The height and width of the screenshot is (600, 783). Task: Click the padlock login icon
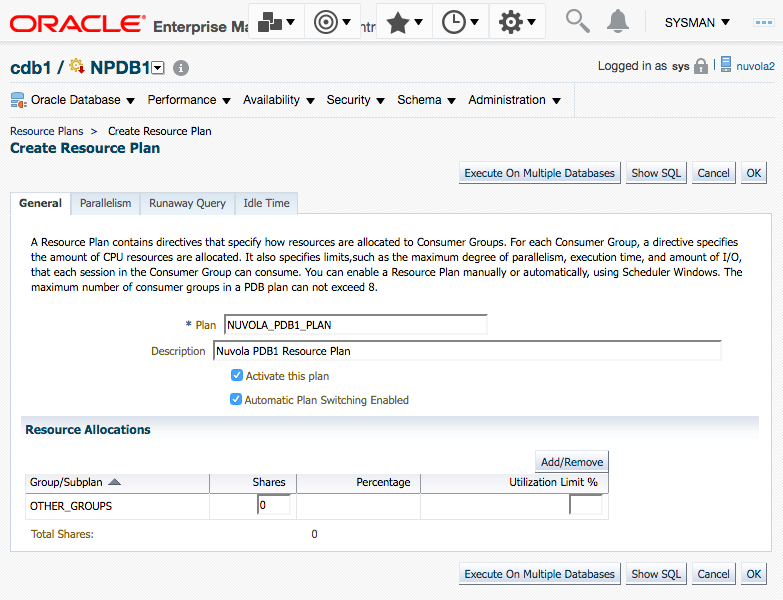pos(701,66)
